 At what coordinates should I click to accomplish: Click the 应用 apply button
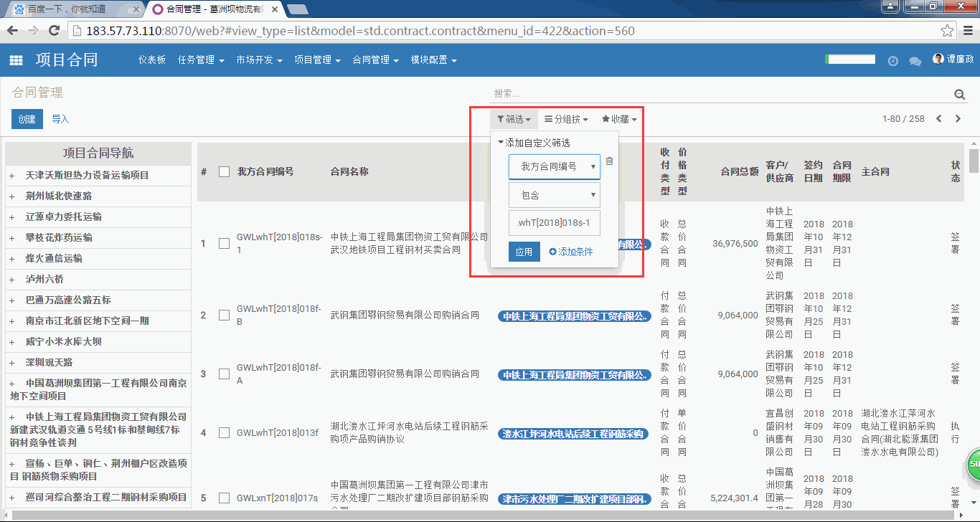click(x=524, y=252)
